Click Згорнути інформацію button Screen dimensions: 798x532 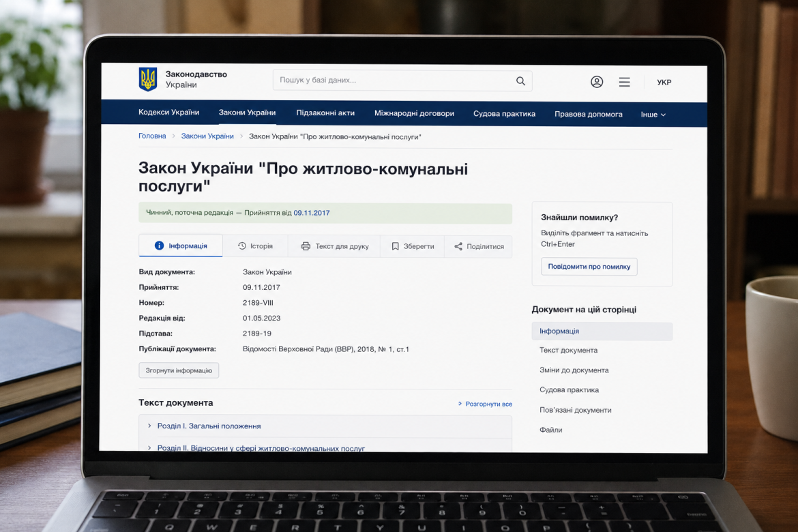pyautogui.click(x=179, y=370)
